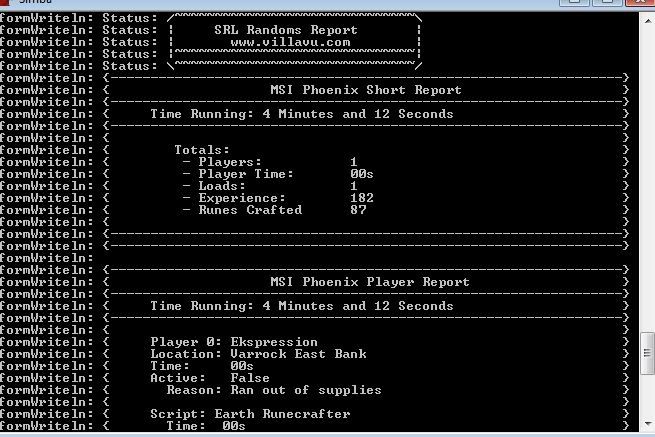Image resolution: width=655 pixels, height=437 pixels.
Task: Click the MSI Phoenix Player Report title
Action: [x=369, y=282]
